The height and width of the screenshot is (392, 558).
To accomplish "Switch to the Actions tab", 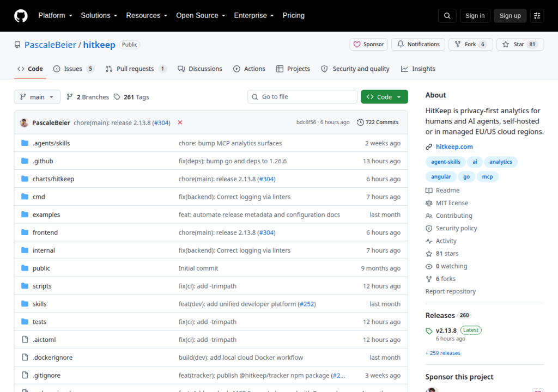I will 249,69.
